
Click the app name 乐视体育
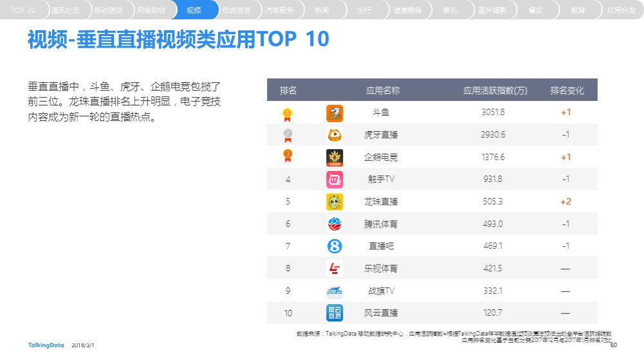tap(381, 268)
